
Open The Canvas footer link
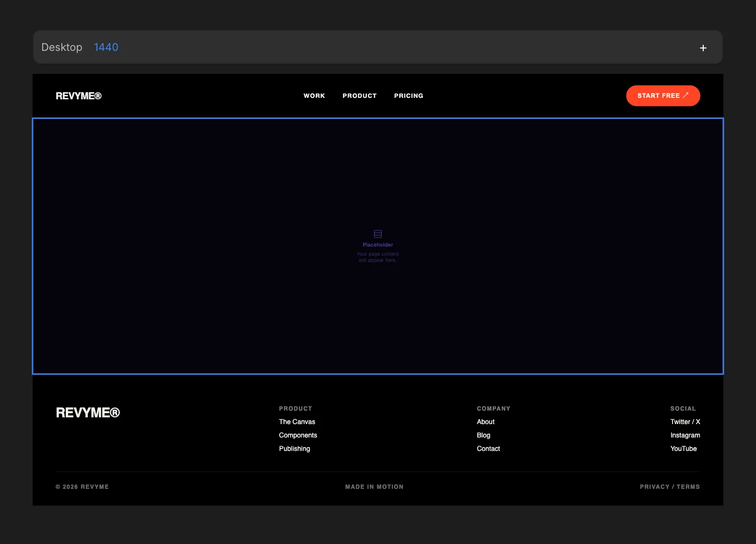(297, 422)
